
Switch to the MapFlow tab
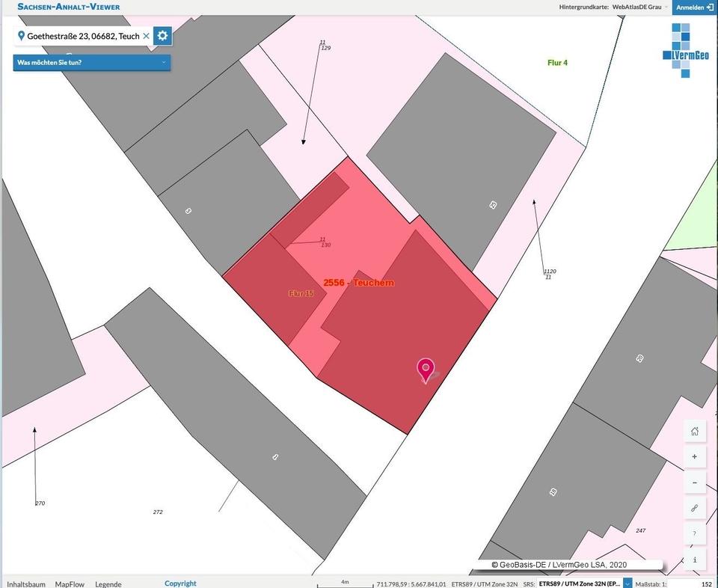(70, 584)
